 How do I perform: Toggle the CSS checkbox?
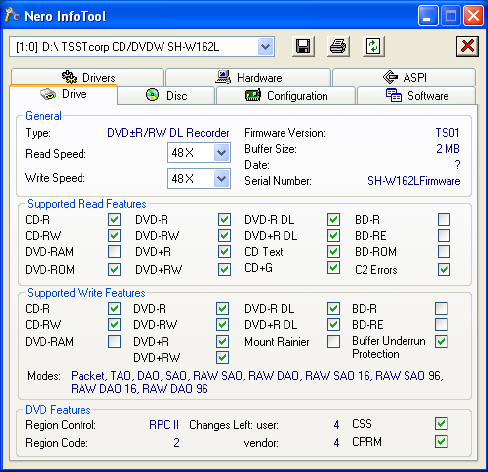point(441,424)
